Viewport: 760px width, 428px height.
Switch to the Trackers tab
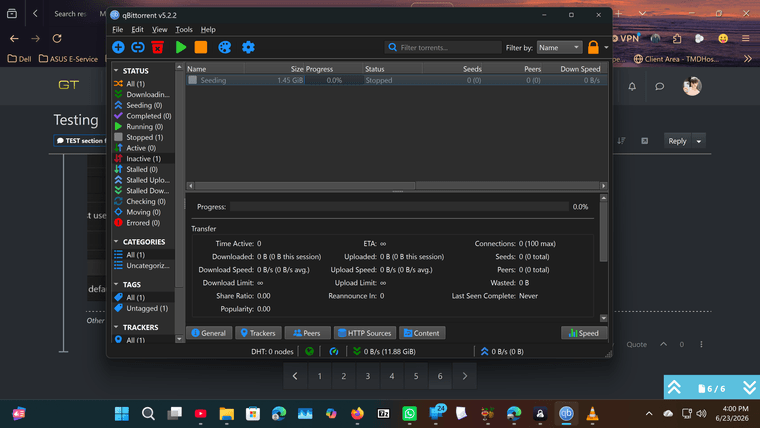[x=258, y=333]
